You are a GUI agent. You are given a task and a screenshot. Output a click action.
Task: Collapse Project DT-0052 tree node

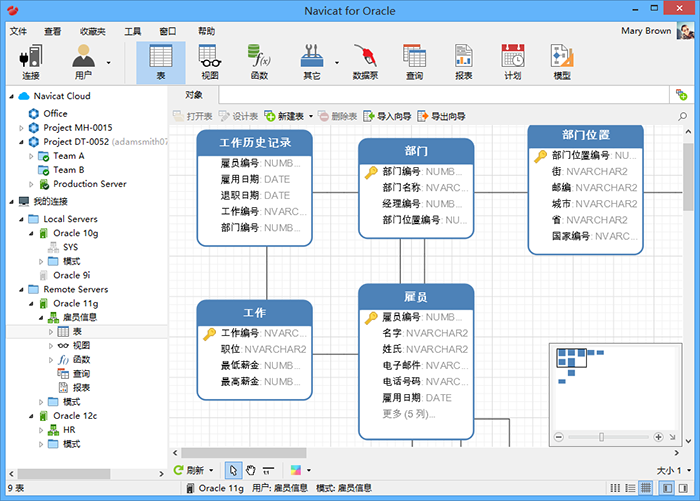tap(21, 142)
